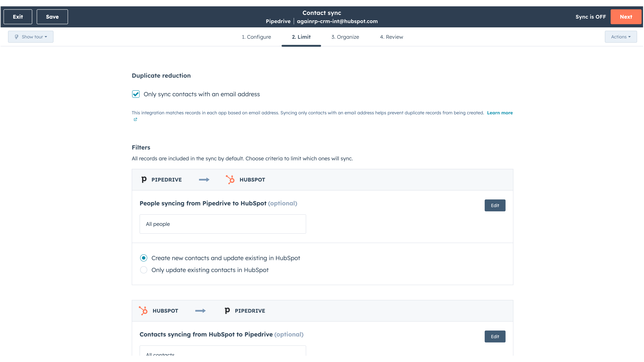Select Only update existing contacts in HubSpot
Screen dimensions: 644x362
point(144,270)
